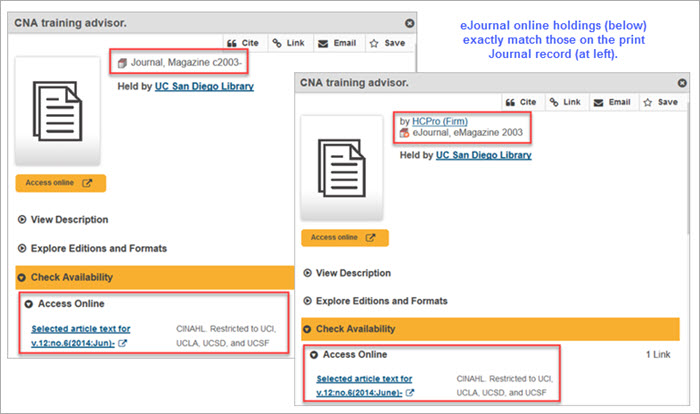700x414 pixels.
Task: Collapse Access Online section in right panel
Action: tap(349, 355)
